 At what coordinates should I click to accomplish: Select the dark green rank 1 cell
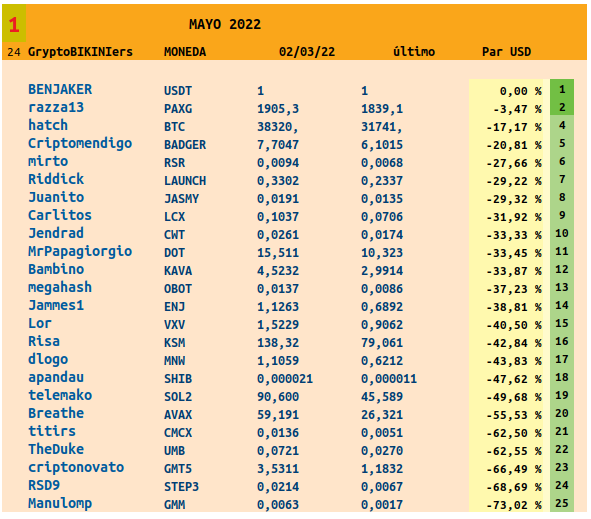pos(562,89)
